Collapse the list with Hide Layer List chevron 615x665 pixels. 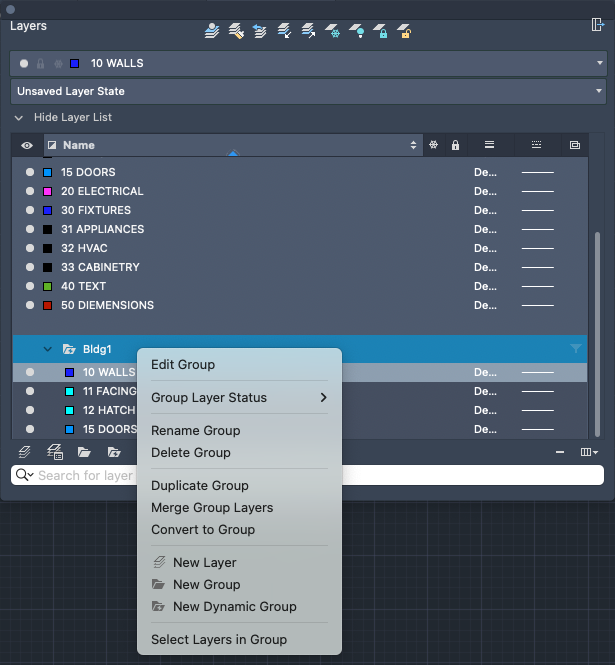tap(18, 117)
